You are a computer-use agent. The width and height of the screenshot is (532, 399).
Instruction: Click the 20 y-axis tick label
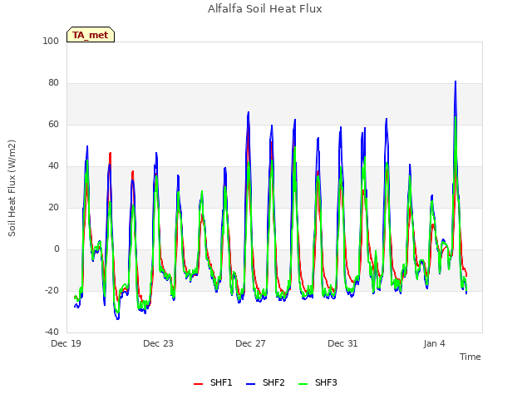tap(53, 207)
